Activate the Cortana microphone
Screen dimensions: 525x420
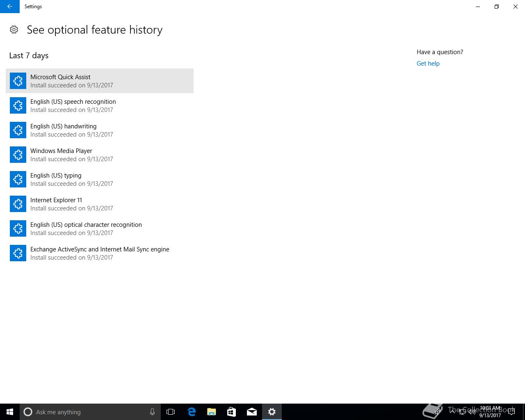[x=152, y=412]
